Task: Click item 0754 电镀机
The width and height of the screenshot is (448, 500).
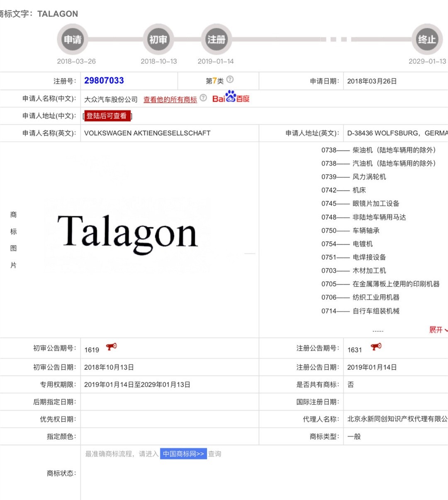Action: click(347, 244)
